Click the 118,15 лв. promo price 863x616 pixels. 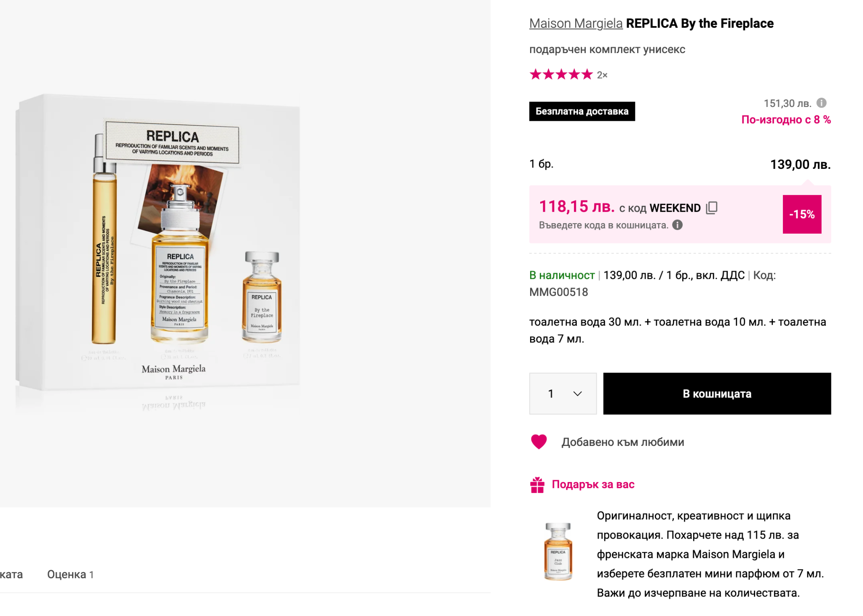(x=577, y=207)
